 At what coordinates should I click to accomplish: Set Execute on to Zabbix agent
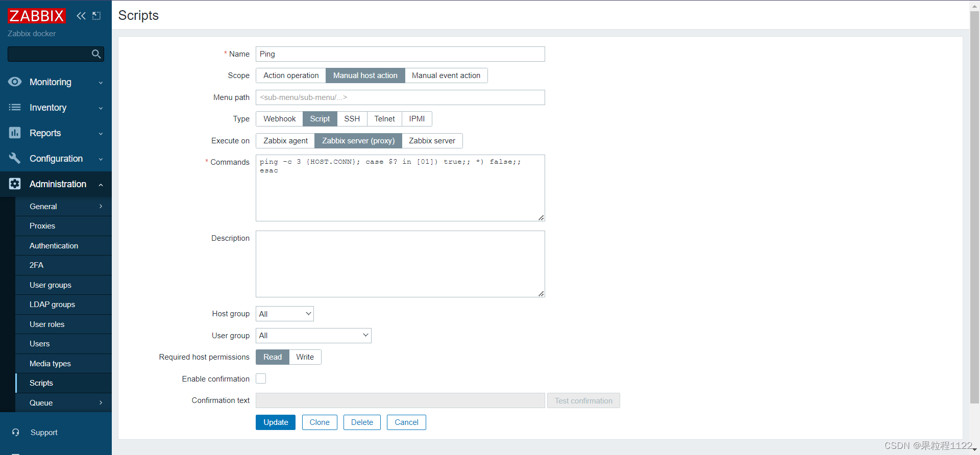[285, 141]
